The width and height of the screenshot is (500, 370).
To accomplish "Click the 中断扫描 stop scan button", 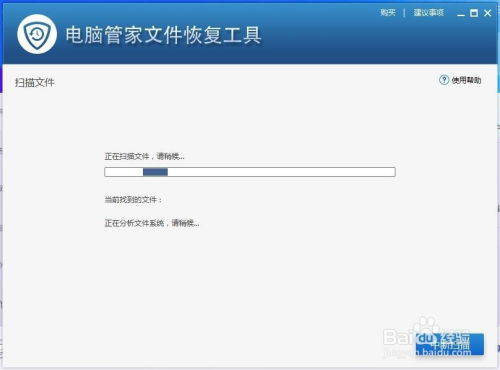I will 450,344.
